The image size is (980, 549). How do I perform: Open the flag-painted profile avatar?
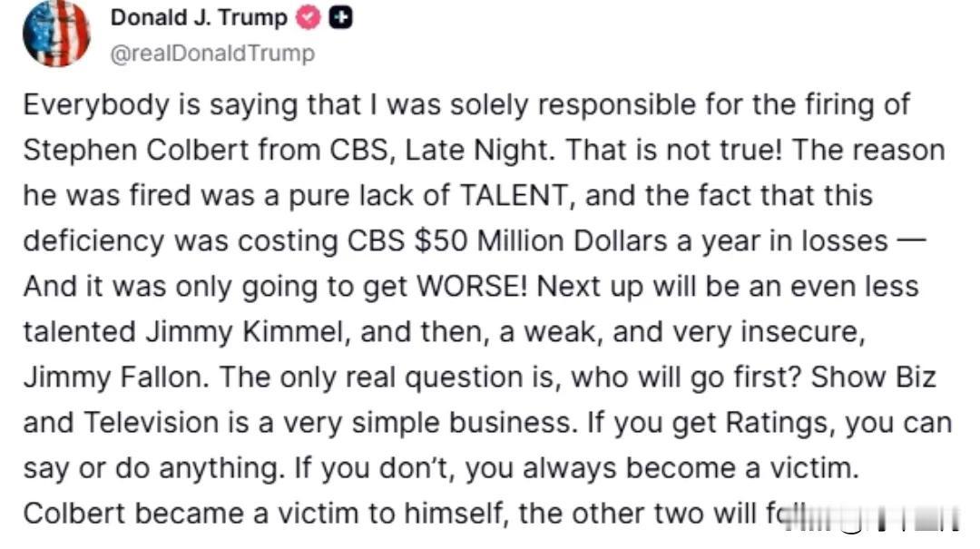pyautogui.click(x=56, y=34)
